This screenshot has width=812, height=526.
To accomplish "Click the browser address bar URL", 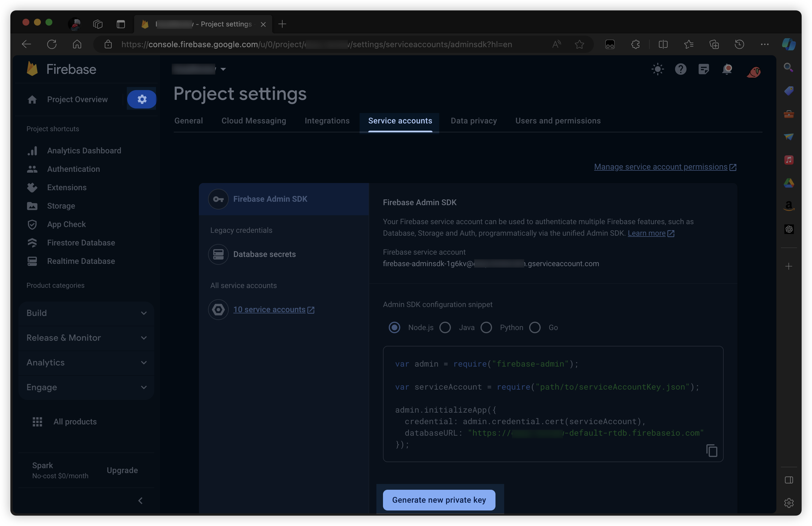I will coord(317,44).
